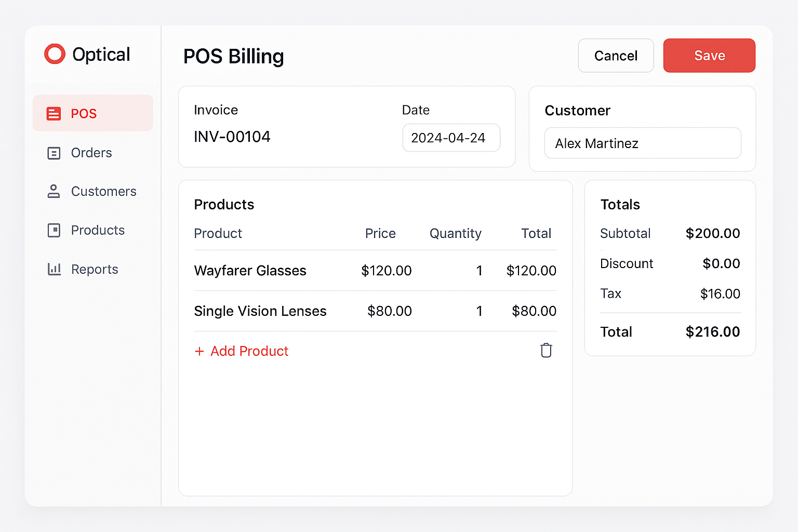Delete a product using the trash icon
Screen dimensions: 798x532
[x=546, y=350]
